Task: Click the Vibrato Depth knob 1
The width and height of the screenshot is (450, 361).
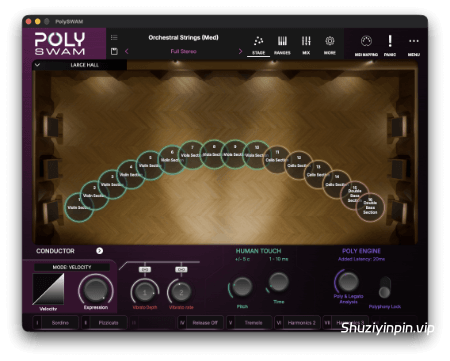Action: 145,292
